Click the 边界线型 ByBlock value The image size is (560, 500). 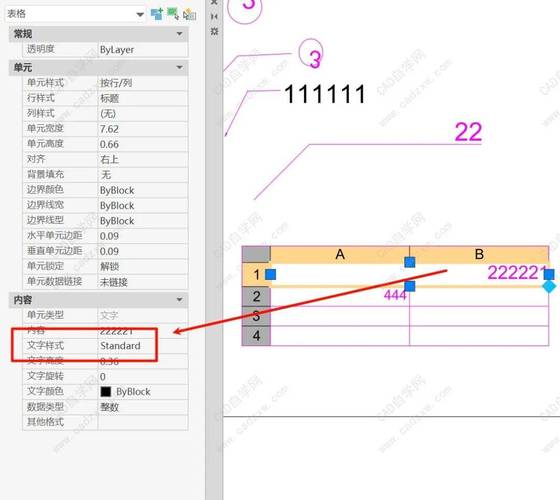click(x=142, y=221)
